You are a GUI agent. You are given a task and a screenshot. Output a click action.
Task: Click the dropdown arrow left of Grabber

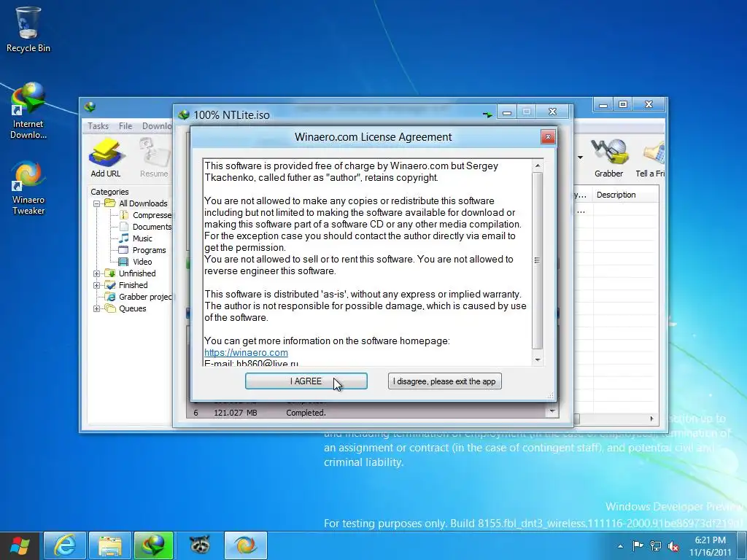pos(580,157)
